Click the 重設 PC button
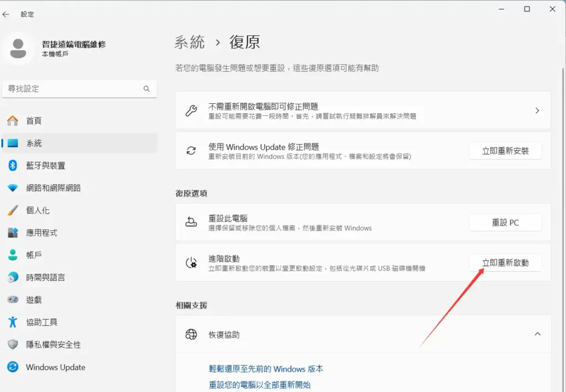Viewport: 566px width, 392px height. click(505, 223)
